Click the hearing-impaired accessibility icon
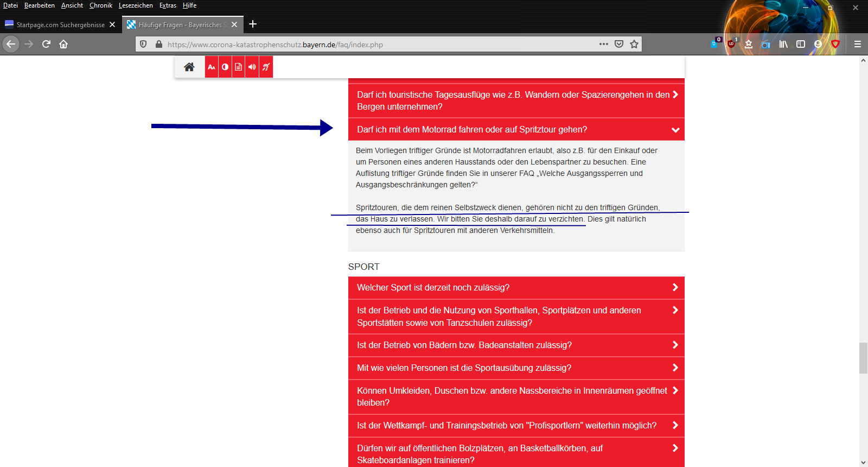 click(266, 67)
